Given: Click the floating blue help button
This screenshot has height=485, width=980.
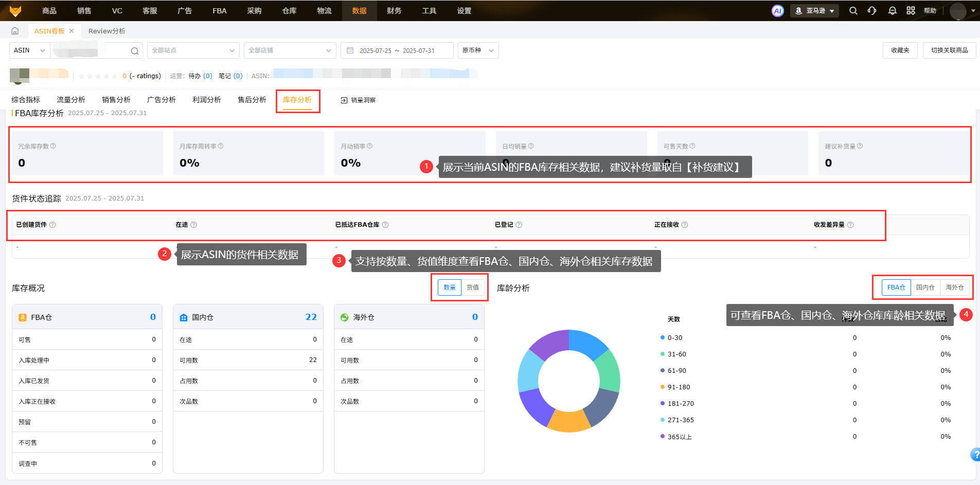Looking at the screenshot, I should tap(975, 454).
